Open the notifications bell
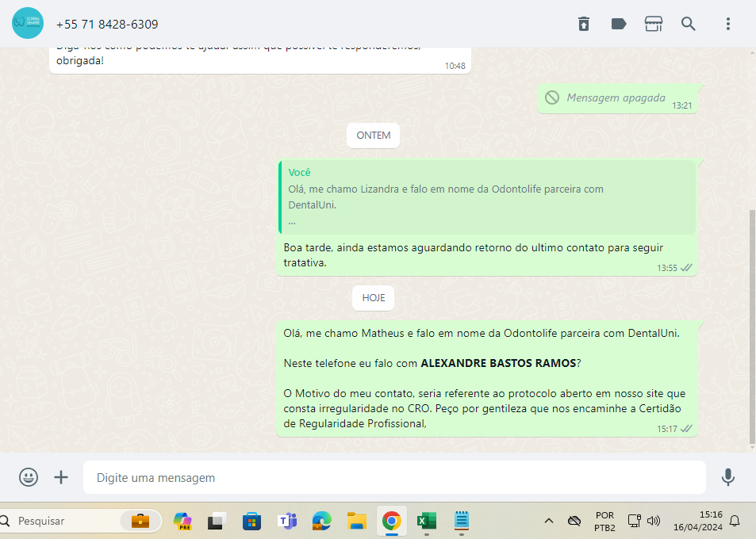The height and width of the screenshot is (539, 756). [x=735, y=521]
